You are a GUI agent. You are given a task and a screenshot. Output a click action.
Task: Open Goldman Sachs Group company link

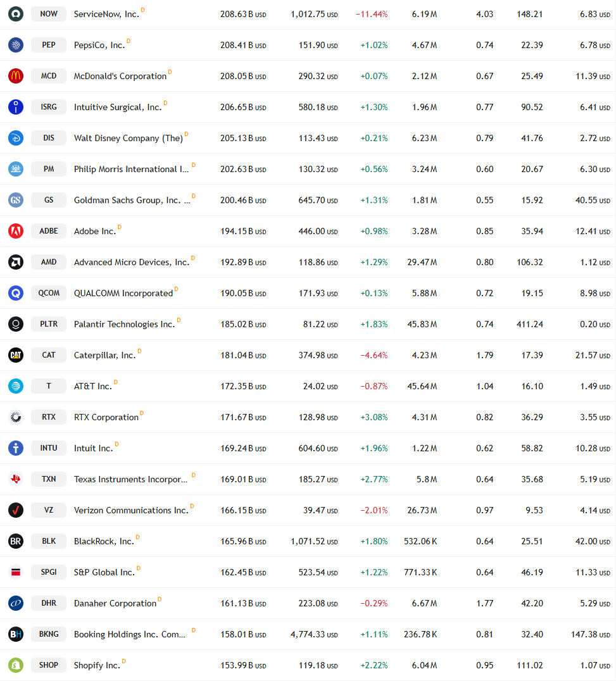pyautogui.click(x=132, y=200)
